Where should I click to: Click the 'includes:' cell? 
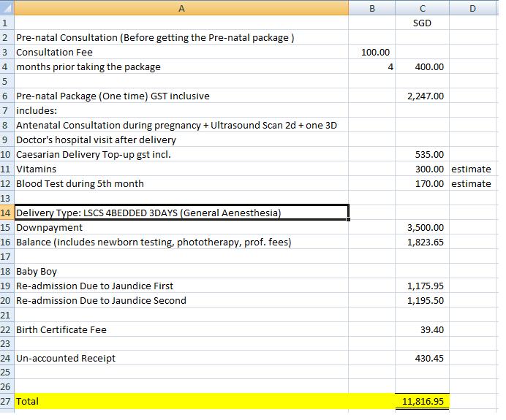pos(181,110)
